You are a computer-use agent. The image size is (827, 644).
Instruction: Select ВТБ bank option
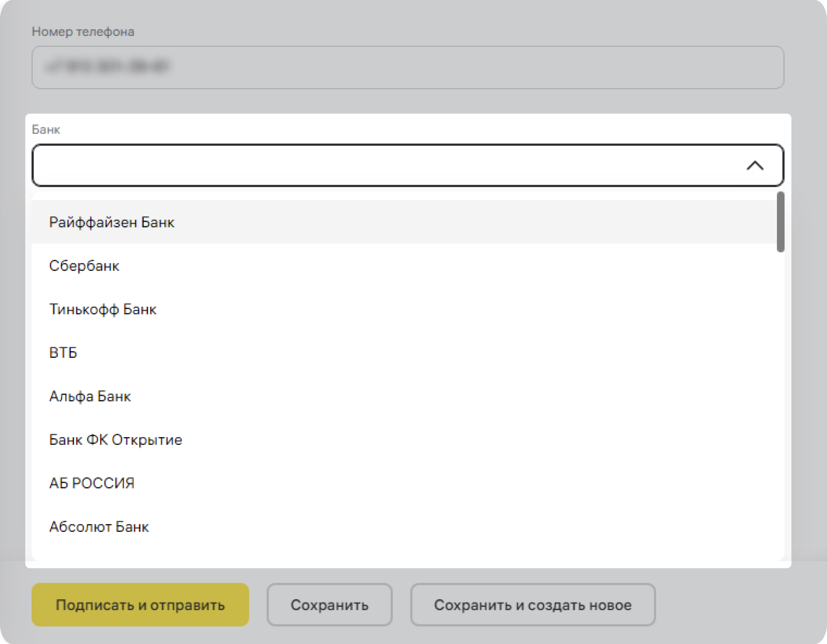pyautogui.click(x=63, y=353)
